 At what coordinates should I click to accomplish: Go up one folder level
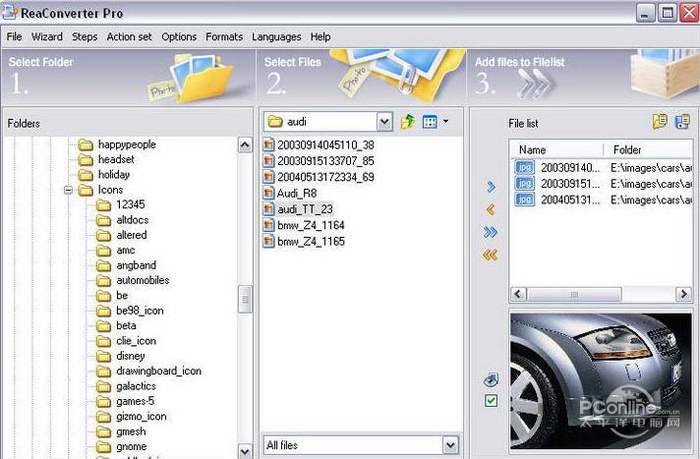click(408, 122)
